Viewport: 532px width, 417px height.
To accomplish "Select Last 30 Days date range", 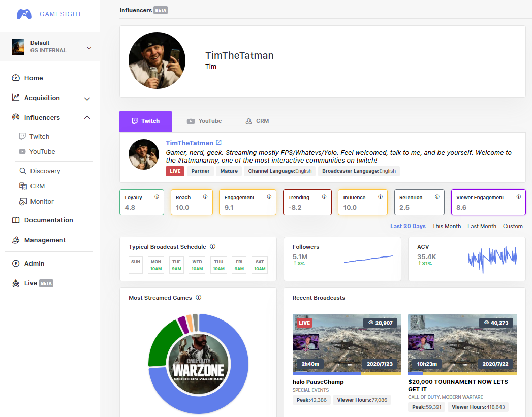I will tap(408, 226).
